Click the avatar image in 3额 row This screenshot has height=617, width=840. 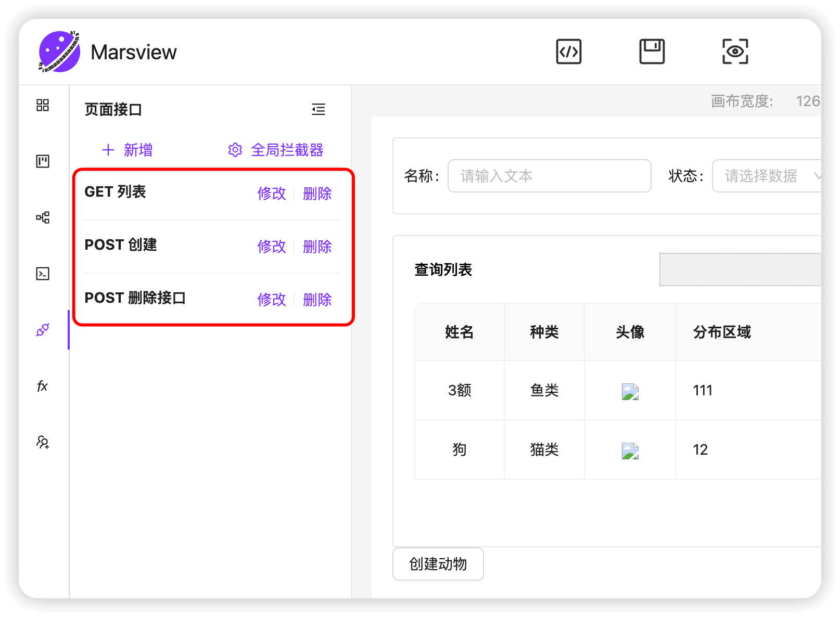[630, 391]
